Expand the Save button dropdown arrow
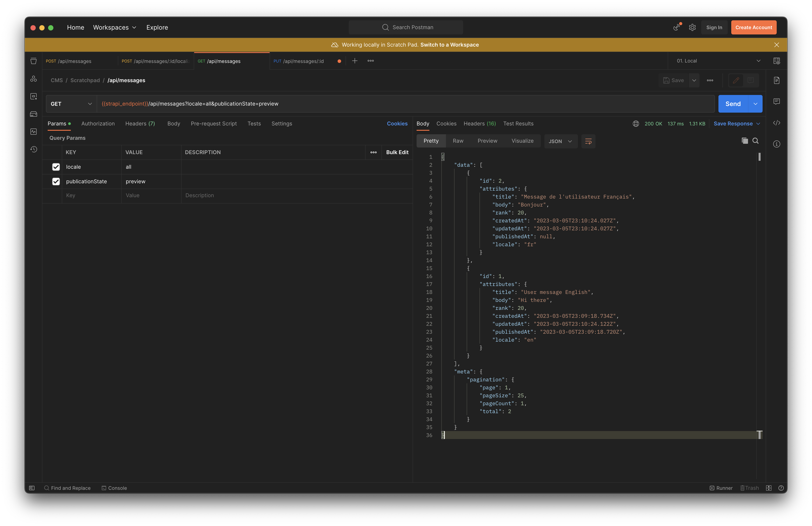The image size is (812, 526). point(694,80)
